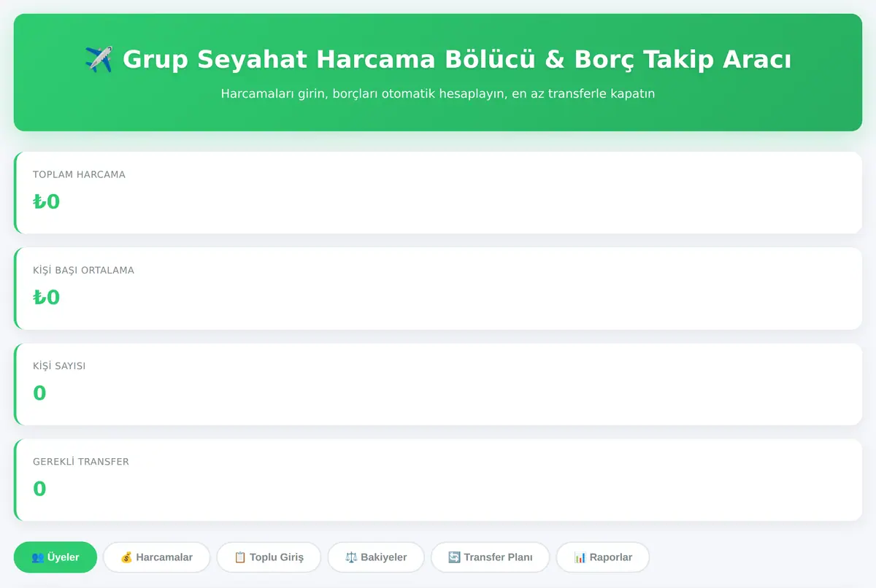Show the Raporlar tab

click(603, 557)
